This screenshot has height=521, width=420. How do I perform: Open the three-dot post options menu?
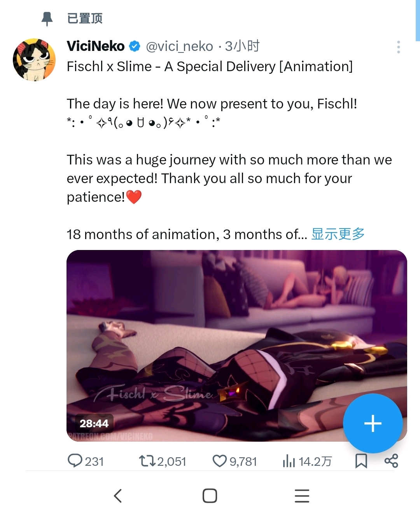click(398, 47)
